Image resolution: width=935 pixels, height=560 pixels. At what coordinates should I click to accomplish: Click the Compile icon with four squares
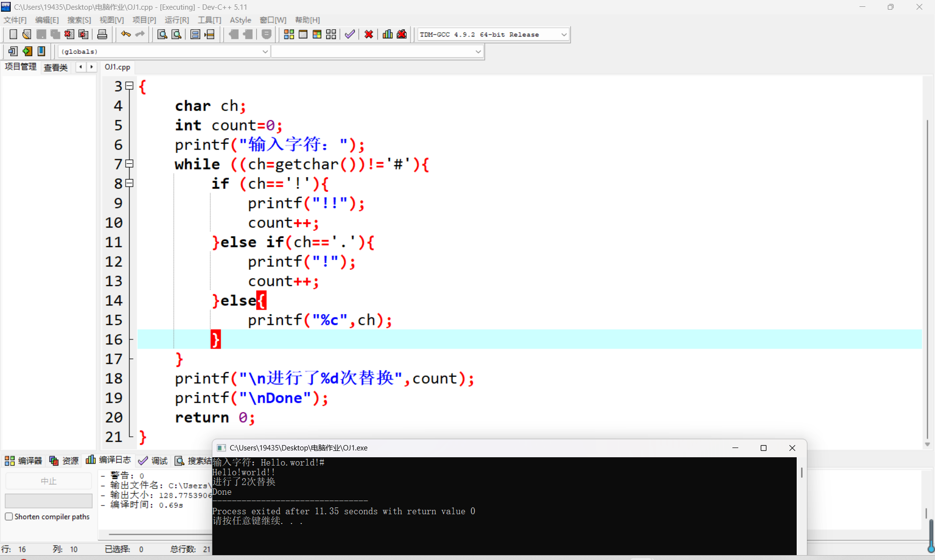(289, 34)
